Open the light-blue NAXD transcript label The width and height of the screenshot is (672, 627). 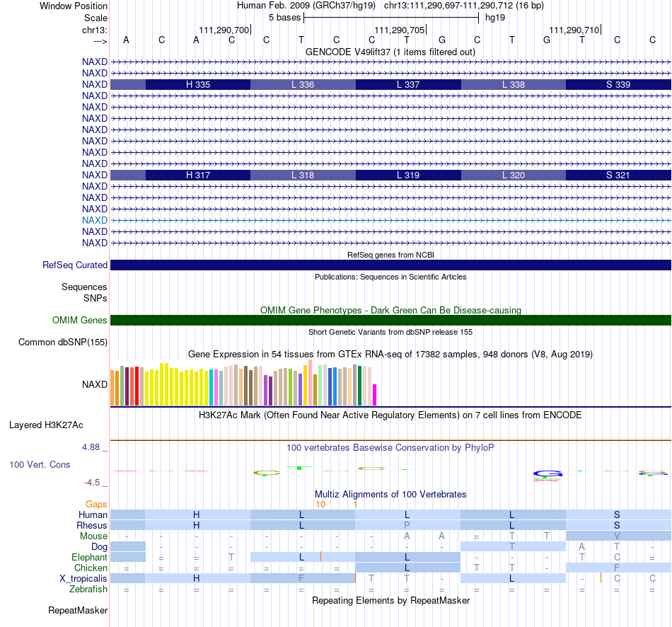click(x=95, y=220)
